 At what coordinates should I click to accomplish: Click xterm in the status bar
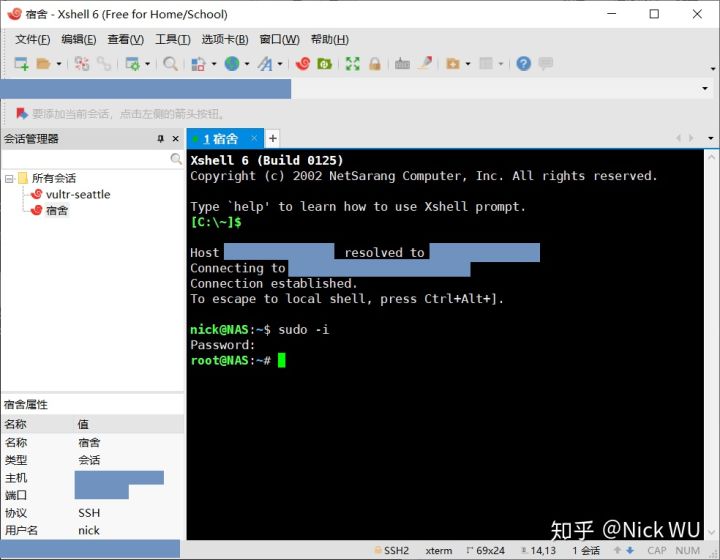(439, 550)
